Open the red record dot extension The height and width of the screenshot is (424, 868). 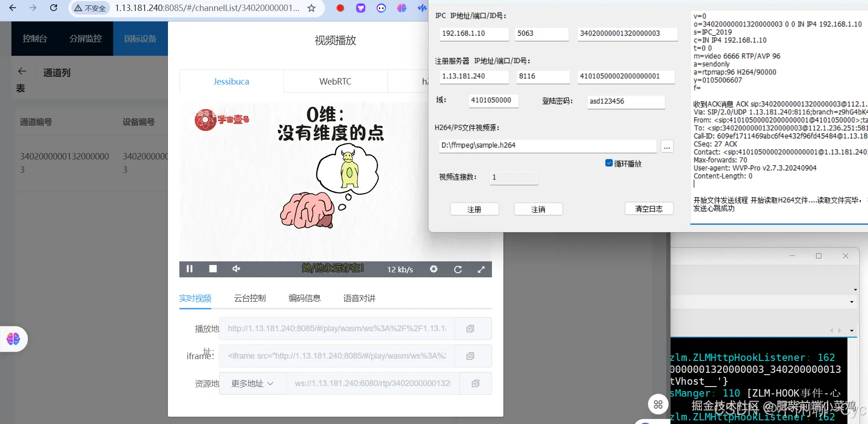(x=340, y=8)
